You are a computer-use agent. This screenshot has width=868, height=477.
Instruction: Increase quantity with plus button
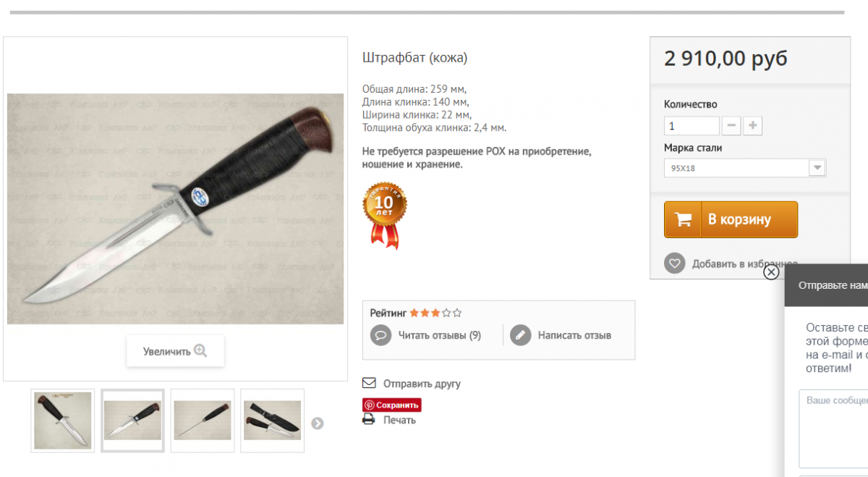click(x=753, y=126)
